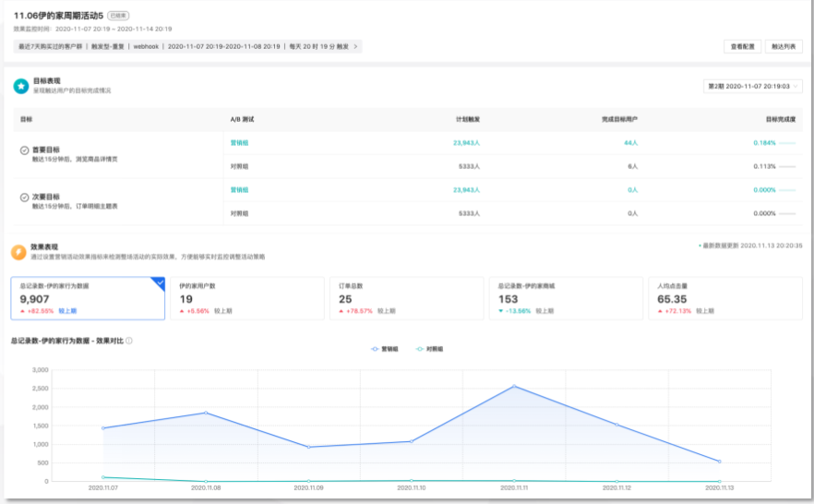Click the red up arrow on 订单总数 card
The height and width of the screenshot is (504, 814).
(341, 311)
